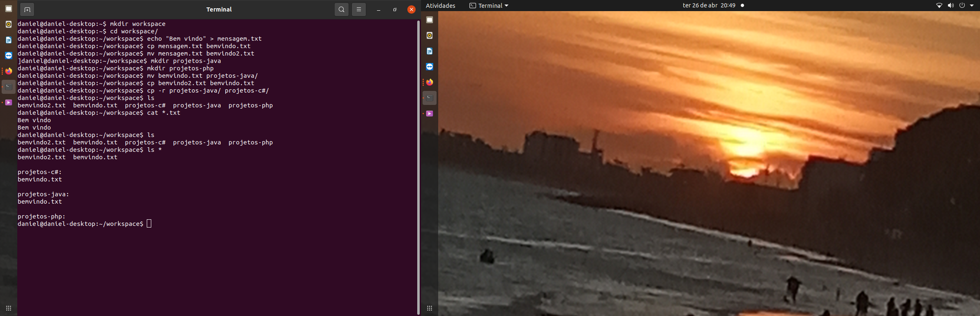Click the Terminal window vertical scrollbar
Viewport: 980px width, 316px height.
tap(418, 167)
